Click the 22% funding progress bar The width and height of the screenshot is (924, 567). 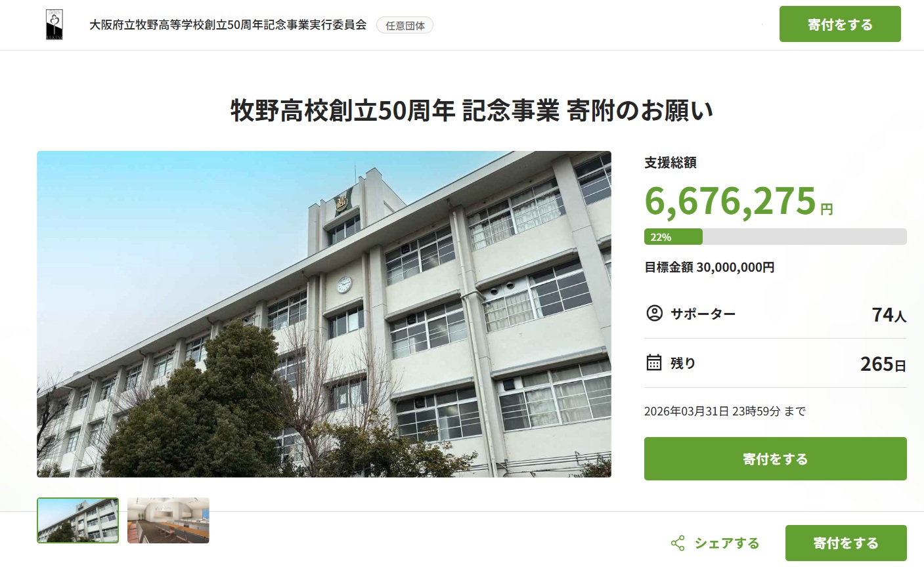pos(775,237)
